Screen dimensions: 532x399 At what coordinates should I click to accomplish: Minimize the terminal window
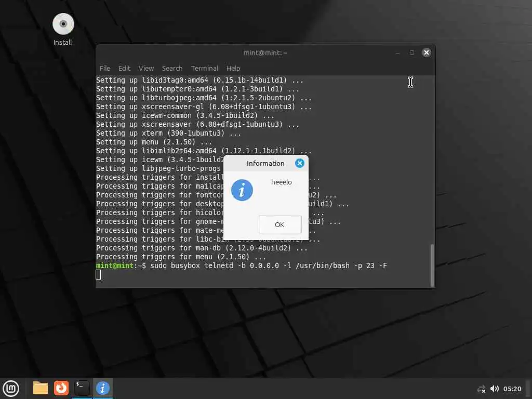397,52
